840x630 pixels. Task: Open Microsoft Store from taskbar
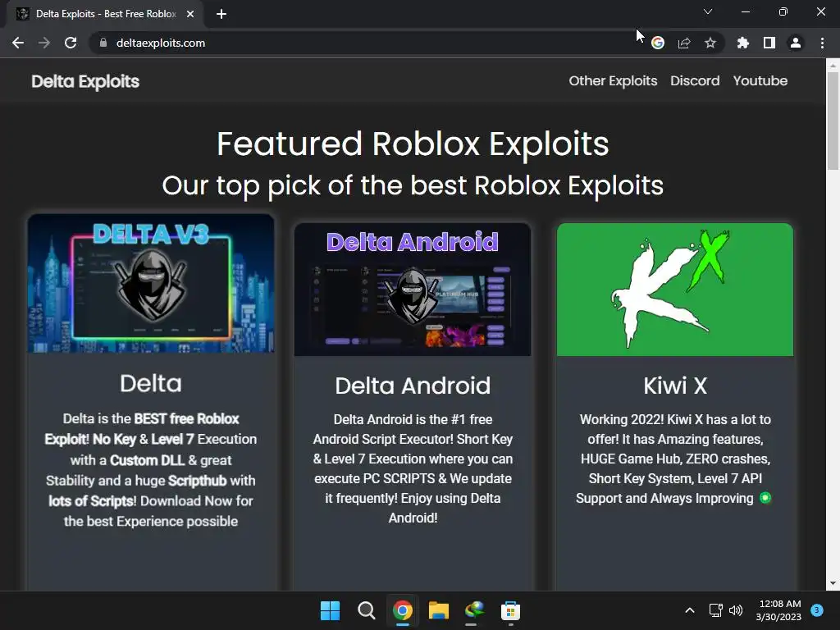[x=510, y=610]
